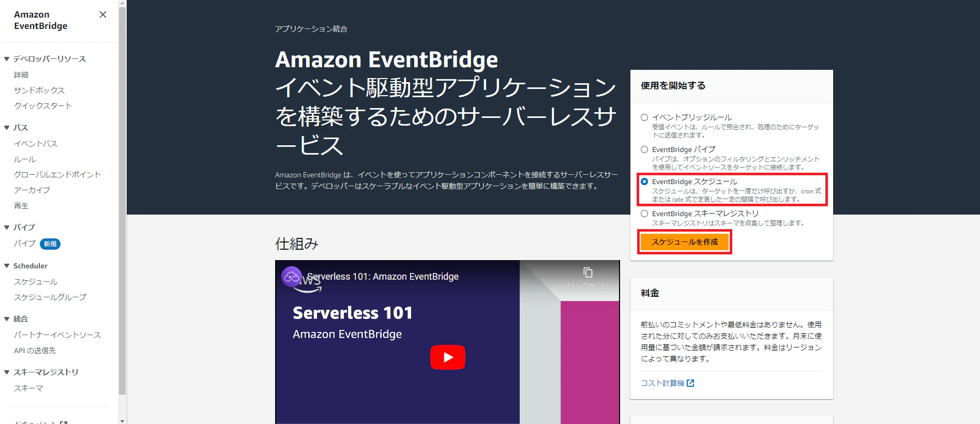The image size is (980, 424).
Task: Go to アーカイブ
Action: coord(32,190)
